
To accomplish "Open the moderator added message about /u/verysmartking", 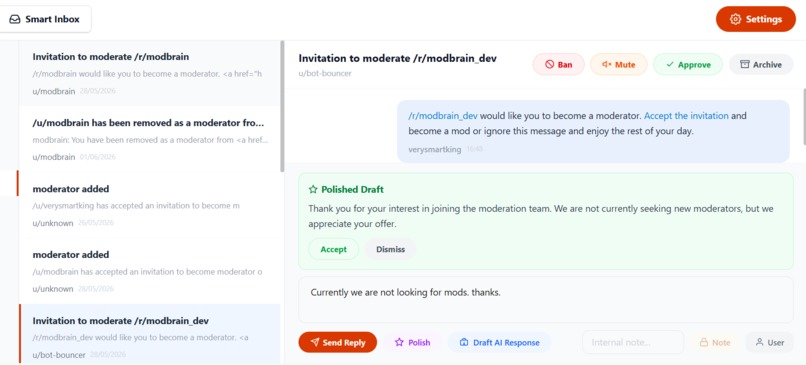I will [150, 206].
